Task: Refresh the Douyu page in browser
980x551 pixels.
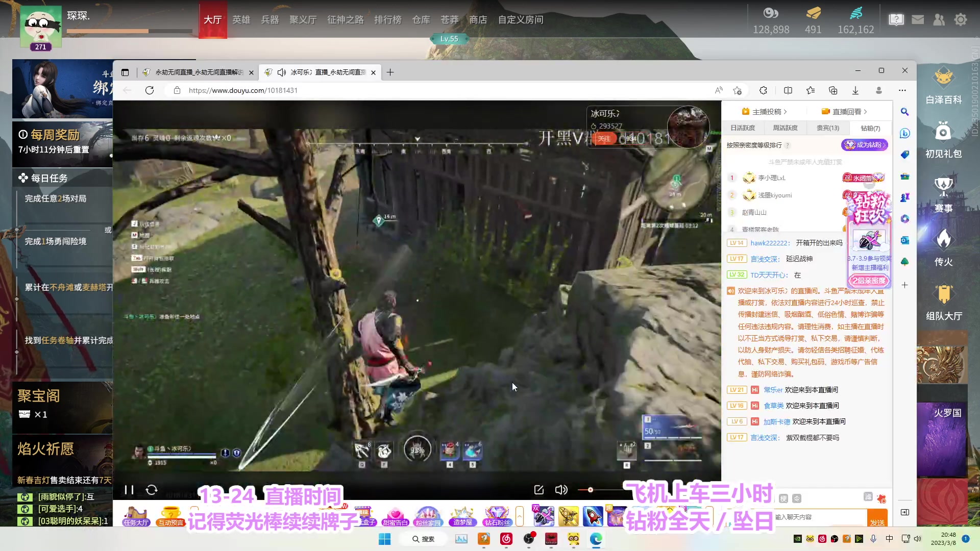Action: pos(150,90)
